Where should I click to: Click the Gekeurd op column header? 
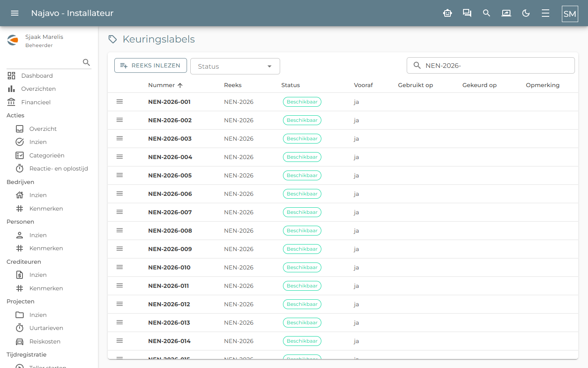[479, 85]
